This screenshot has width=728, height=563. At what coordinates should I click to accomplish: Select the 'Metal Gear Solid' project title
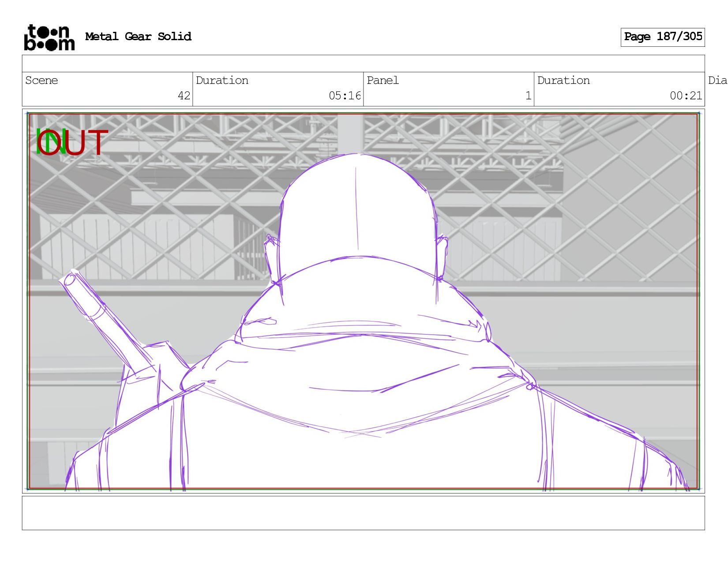tap(138, 36)
